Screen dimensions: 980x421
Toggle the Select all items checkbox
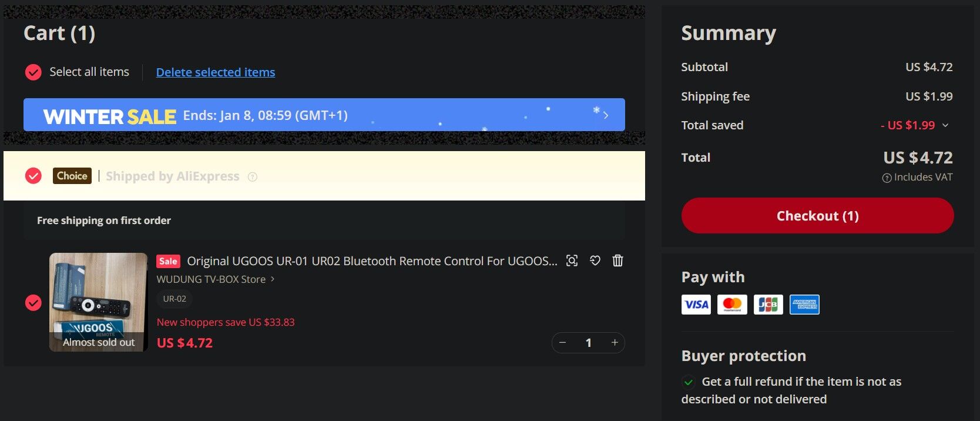33,72
